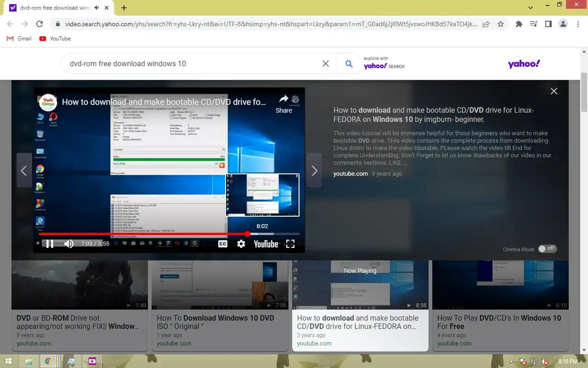The width and height of the screenshot is (588, 368).
Task: Open How To Download Windows 10 DVD ISO video
Action: [220, 284]
